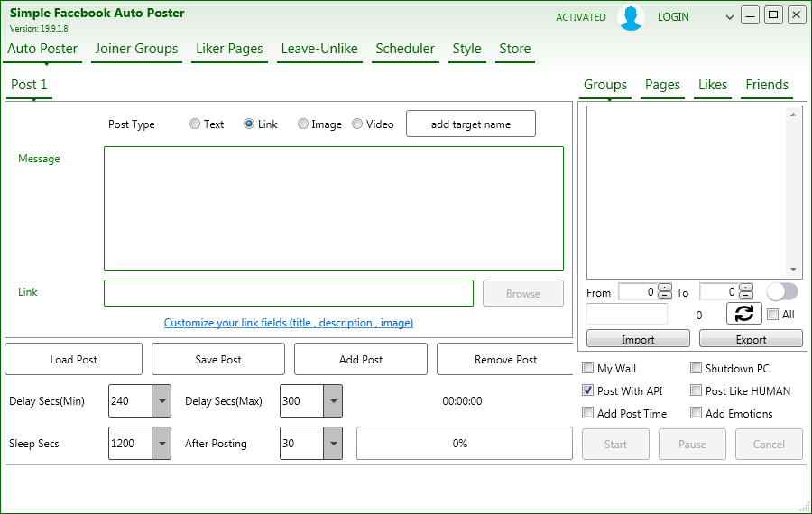Viewport: 812px width, 514px height.
Task: Click the groups list scrollbar up arrow
Action: (x=793, y=115)
